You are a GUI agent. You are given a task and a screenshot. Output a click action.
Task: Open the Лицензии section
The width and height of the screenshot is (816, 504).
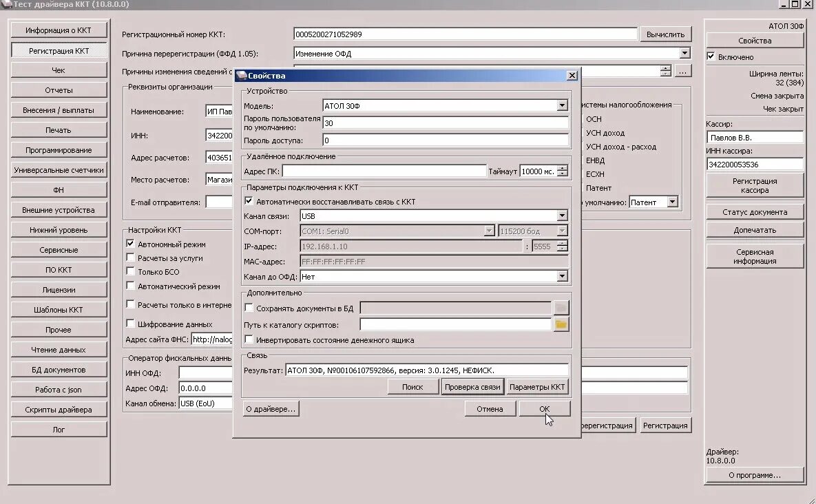tap(59, 290)
